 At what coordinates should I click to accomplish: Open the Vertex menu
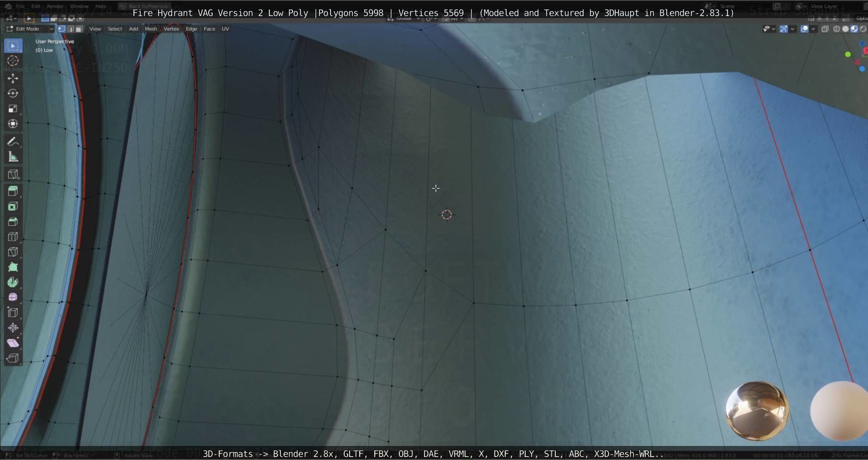(x=171, y=29)
